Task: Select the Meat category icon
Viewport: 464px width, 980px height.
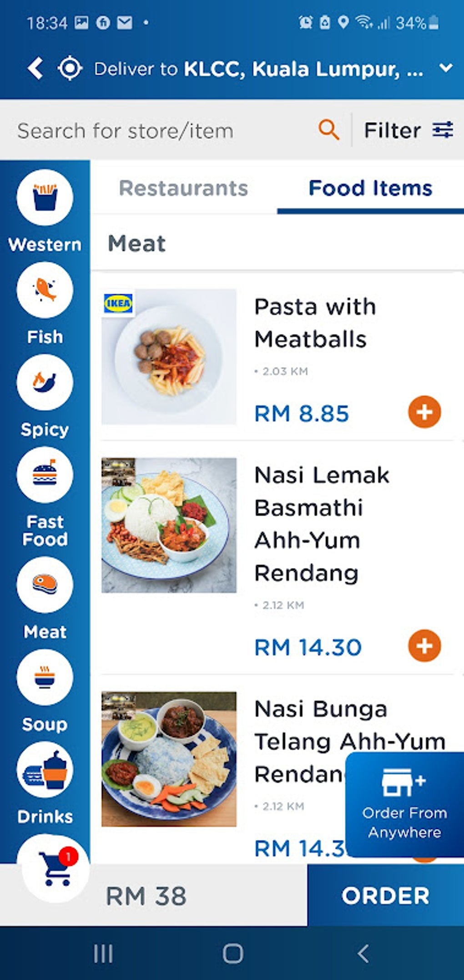Action: [x=45, y=585]
